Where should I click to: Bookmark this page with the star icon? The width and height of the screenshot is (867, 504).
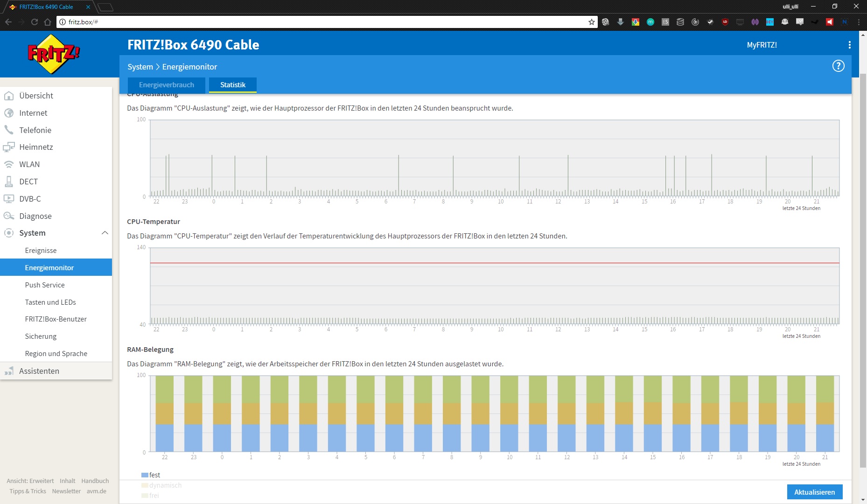(591, 22)
